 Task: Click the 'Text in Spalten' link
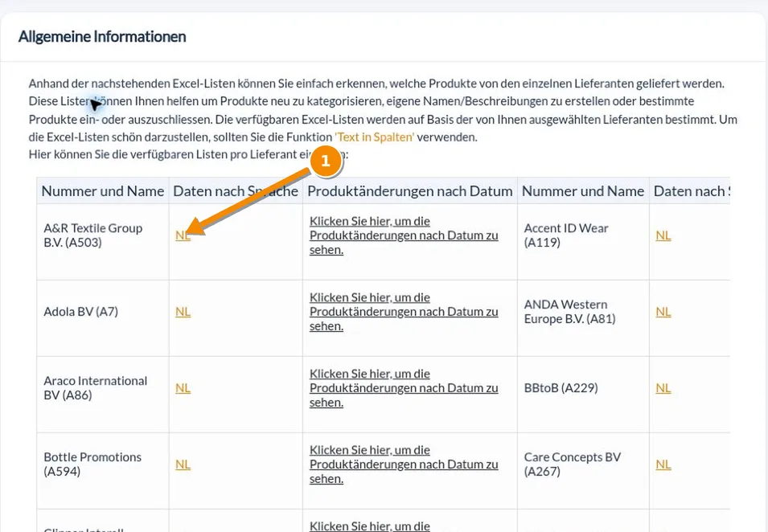374,137
